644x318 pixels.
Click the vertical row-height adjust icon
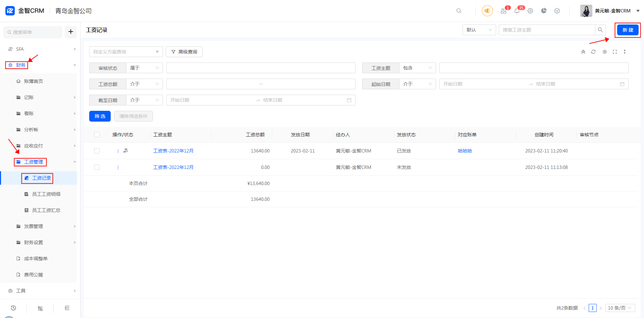[x=625, y=52]
